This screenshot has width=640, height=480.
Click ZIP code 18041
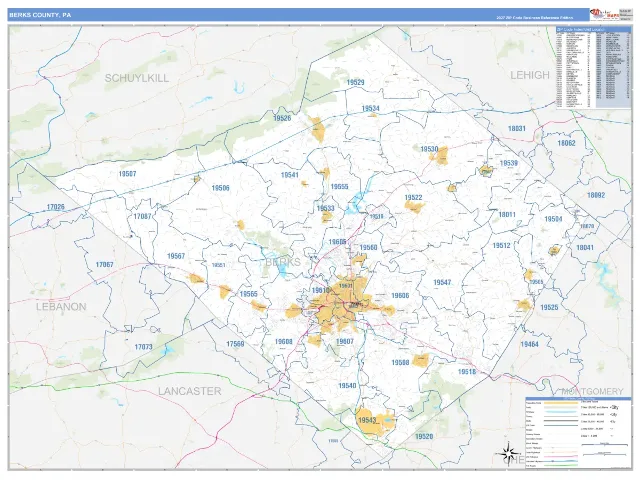click(x=585, y=248)
